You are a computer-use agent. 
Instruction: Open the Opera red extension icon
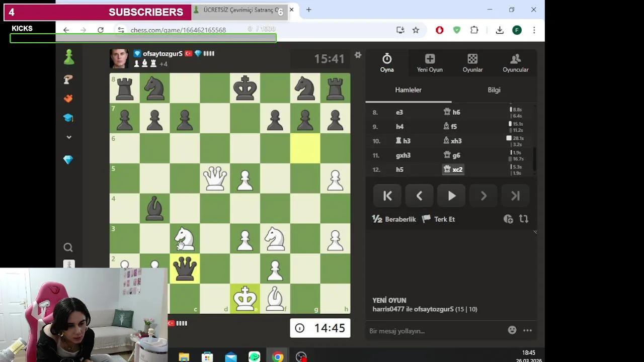point(439,30)
